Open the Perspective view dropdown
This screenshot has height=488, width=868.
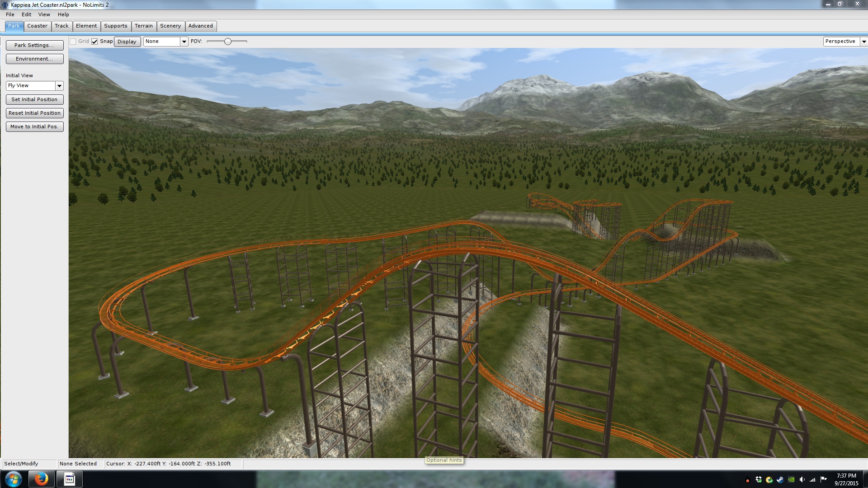[863, 42]
